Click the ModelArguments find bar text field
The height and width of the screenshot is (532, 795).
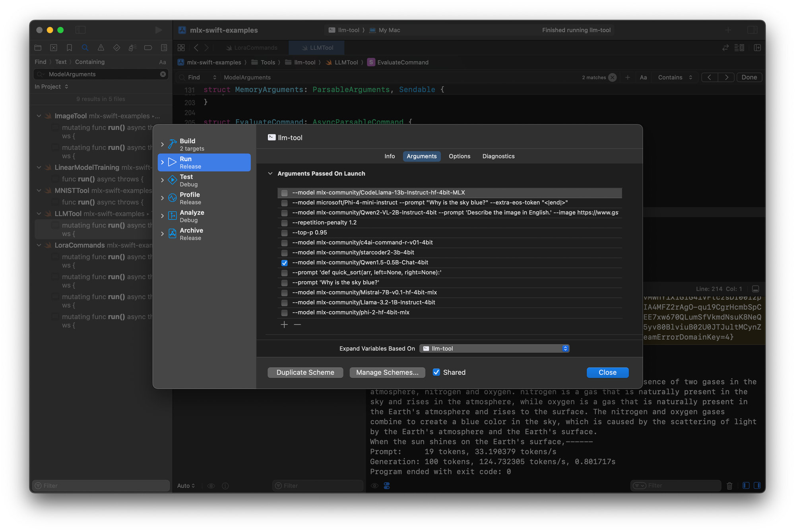point(399,77)
